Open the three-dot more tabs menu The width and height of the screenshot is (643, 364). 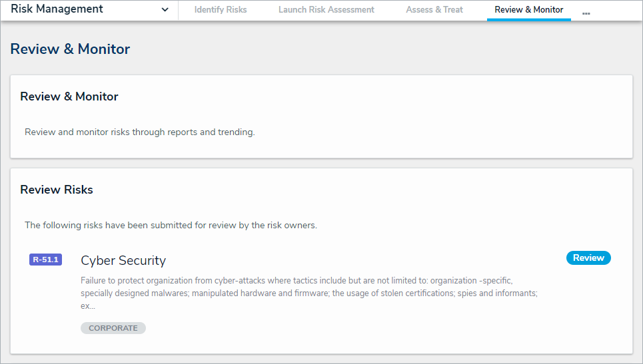click(586, 13)
